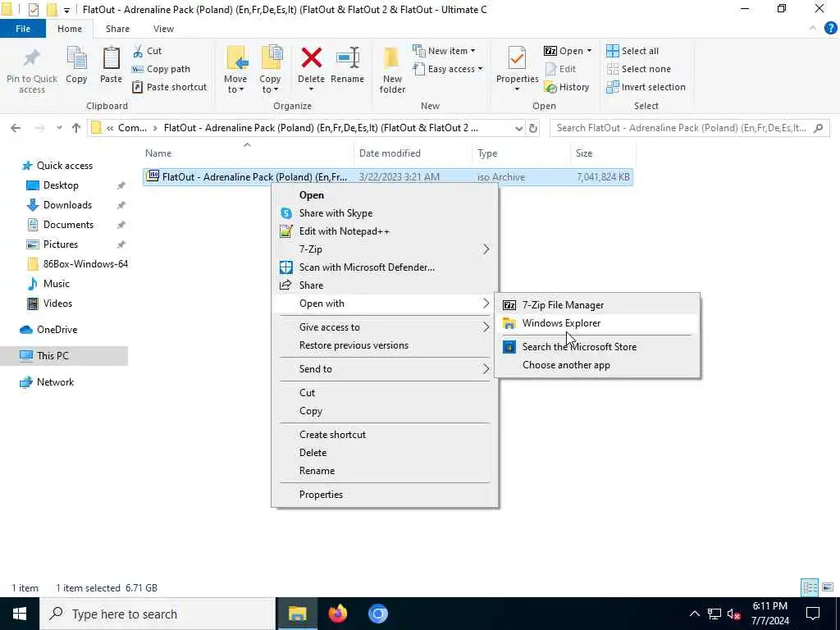840x630 pixels.
Task: Switch to large icons view in status bar
Action: tap(828, 587)
